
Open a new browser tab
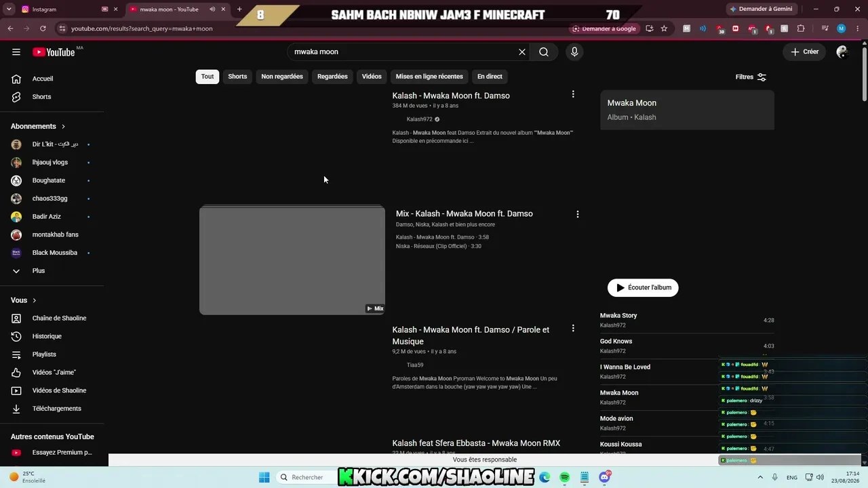click(239, 9)
